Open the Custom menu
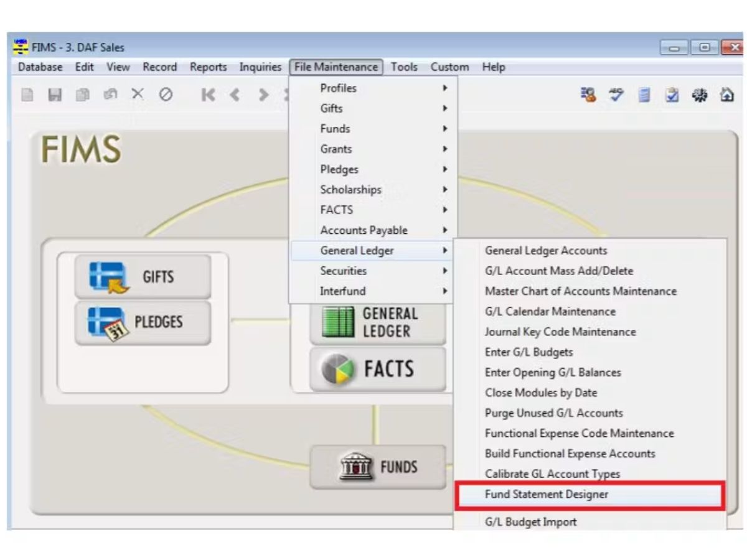Viewport: 747px width, 560px height. pyautogui.click(x=449, y=67)
